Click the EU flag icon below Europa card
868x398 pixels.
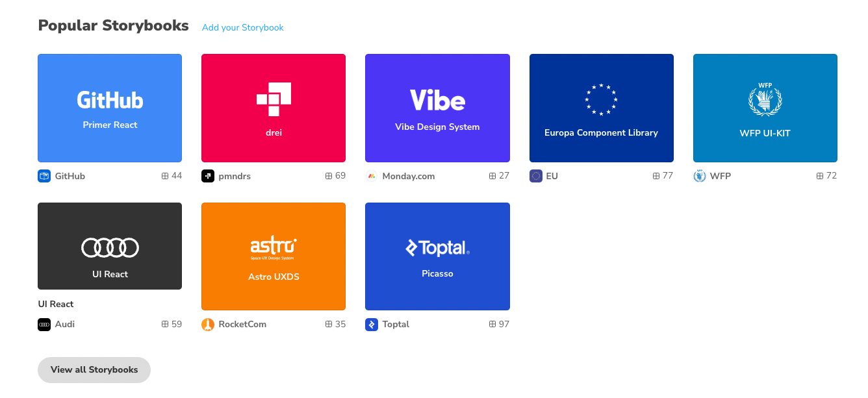(x=536, y=175)
